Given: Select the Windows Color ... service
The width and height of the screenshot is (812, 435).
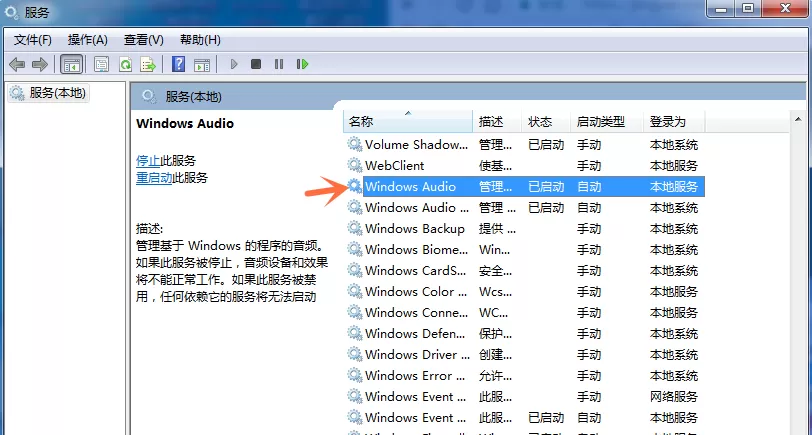Looking at the screenshot, I should pos(524,292).
